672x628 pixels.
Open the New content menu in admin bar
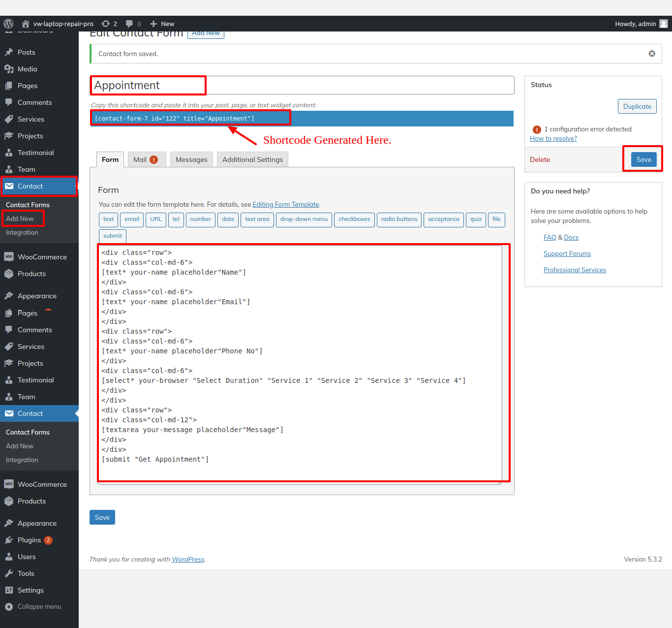(162, 24)
